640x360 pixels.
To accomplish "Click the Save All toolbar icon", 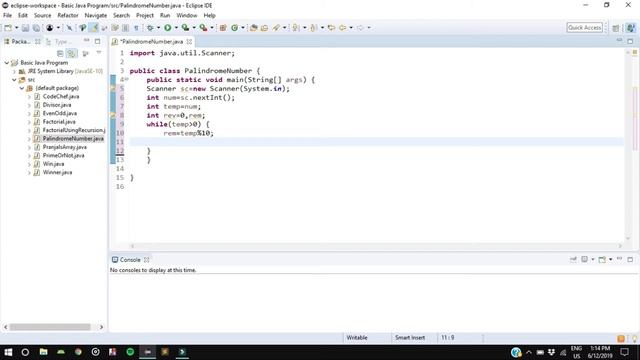I will 36,28.
